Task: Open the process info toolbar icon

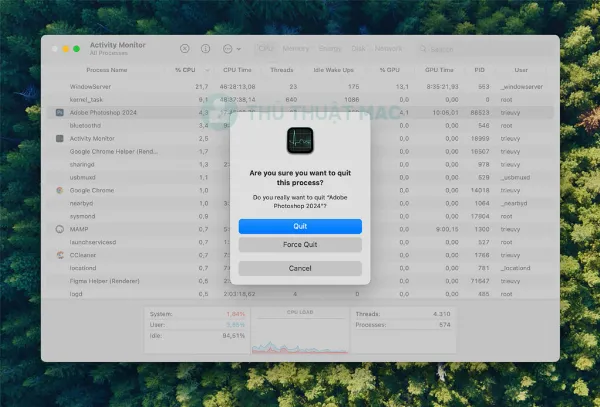Action: [205, 49]
